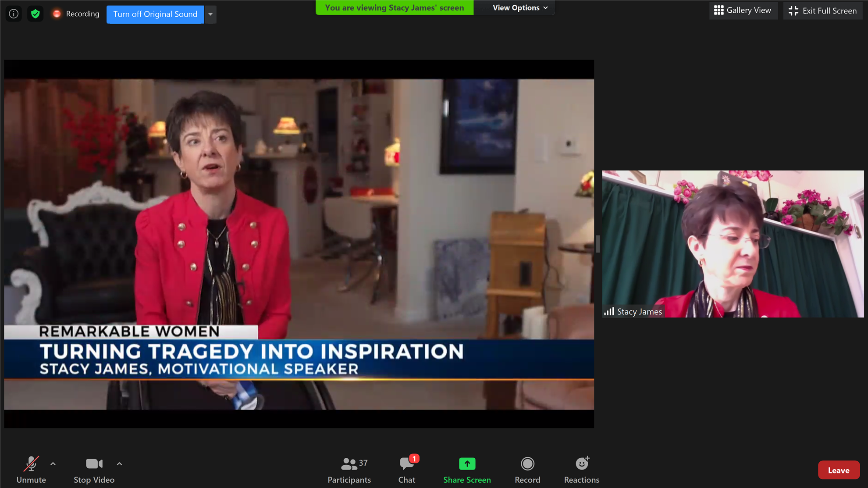The height and width of the screenshot is (488, 868).
Task: Stop the video camera
Action: pos(94,470)
